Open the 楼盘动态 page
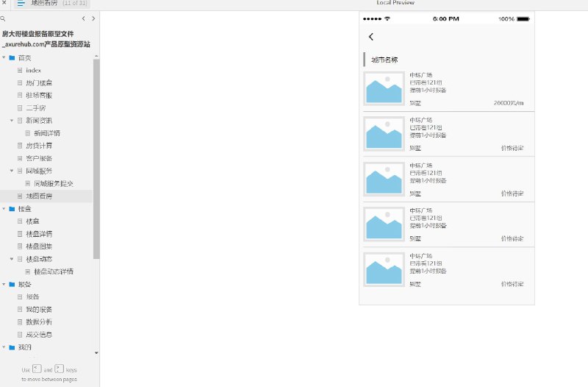588x387 pixels. [39, 259]
